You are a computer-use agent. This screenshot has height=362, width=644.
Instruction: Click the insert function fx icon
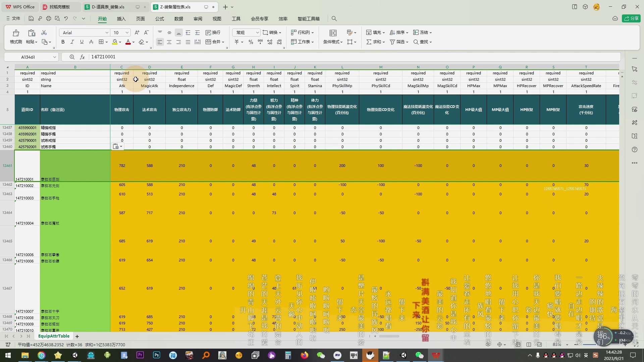point(82,57)
